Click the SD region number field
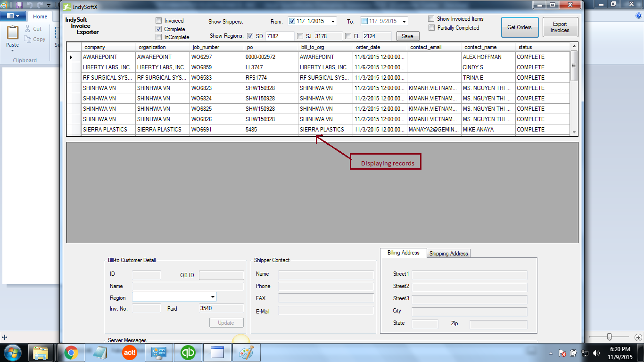This screenshot has width=644, height=362. [280, 36]
